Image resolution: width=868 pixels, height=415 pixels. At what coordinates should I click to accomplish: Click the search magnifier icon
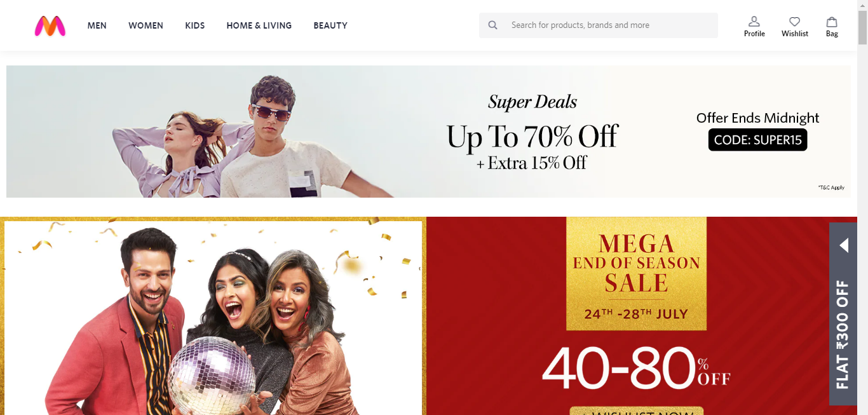(492, 25)
